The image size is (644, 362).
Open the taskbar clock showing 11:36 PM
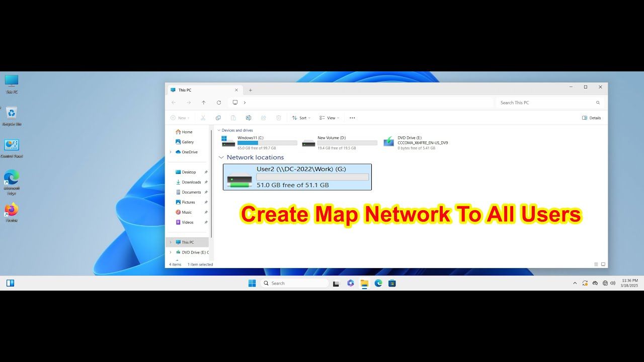[x=629, y=283]
